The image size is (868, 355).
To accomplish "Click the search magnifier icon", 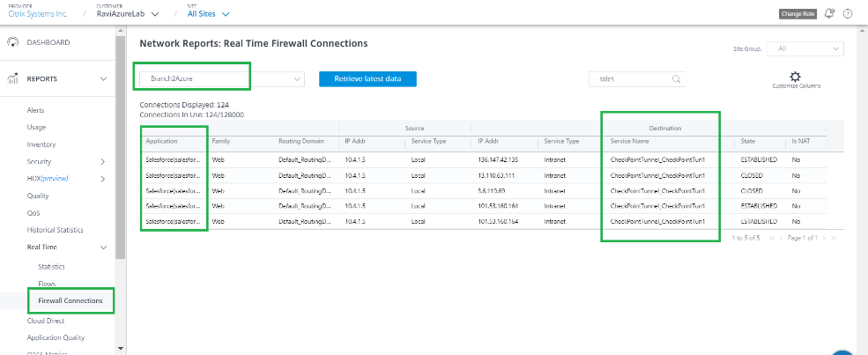I will click(x=676, y=79).
